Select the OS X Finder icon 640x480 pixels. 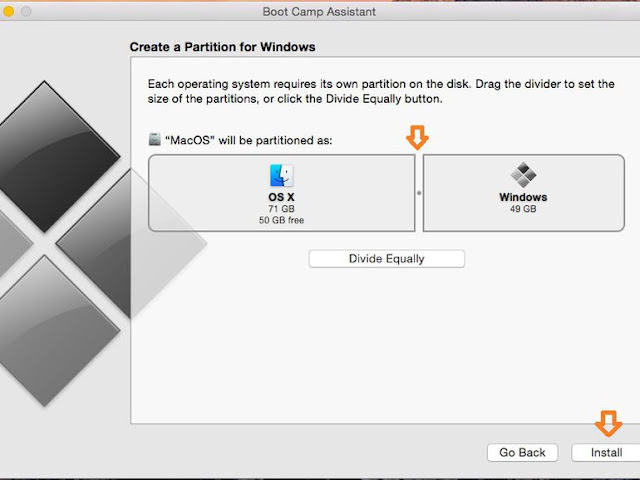pyautogui.click(x=281, y=175)
